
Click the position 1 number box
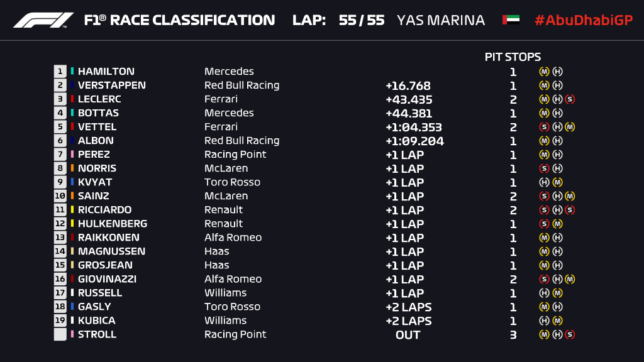(x=60, y=72)
